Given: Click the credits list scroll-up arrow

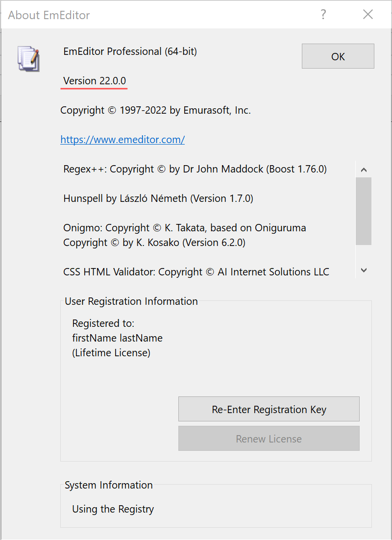Looking at the screenshot, I should (x=364, y=170).
